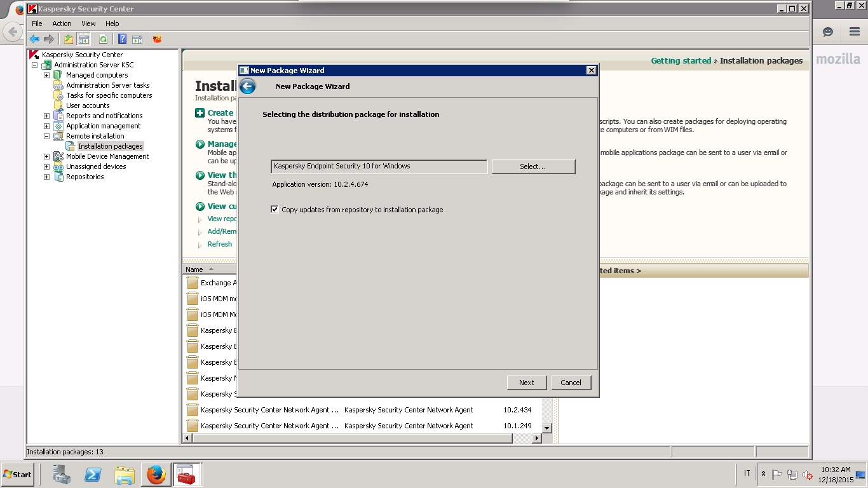
Task: Click the red toolbox taskbar icon
Action: click(187, 475)
